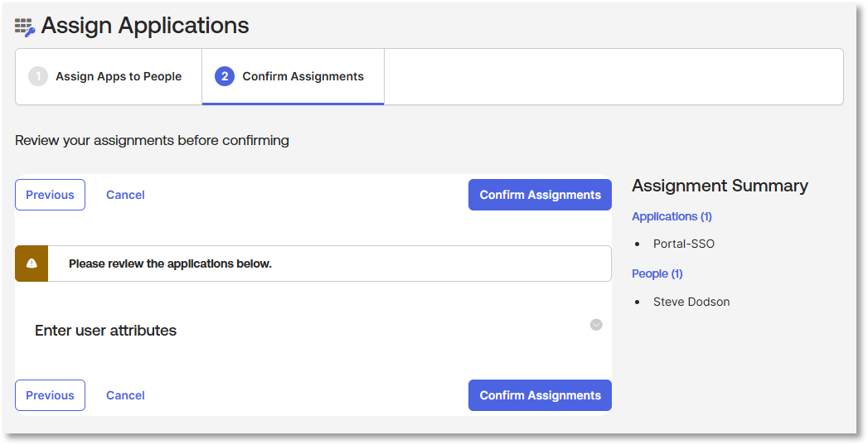This screenshot has width=868, height=445.
Task: Click the step 1 number circle
Action: pyautogui.click(x=38, y=76)
